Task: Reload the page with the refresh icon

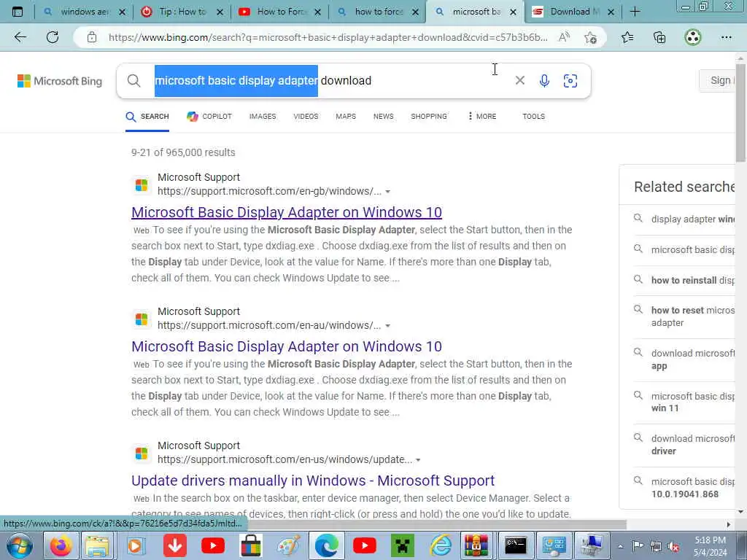Action: pos(53,37)
